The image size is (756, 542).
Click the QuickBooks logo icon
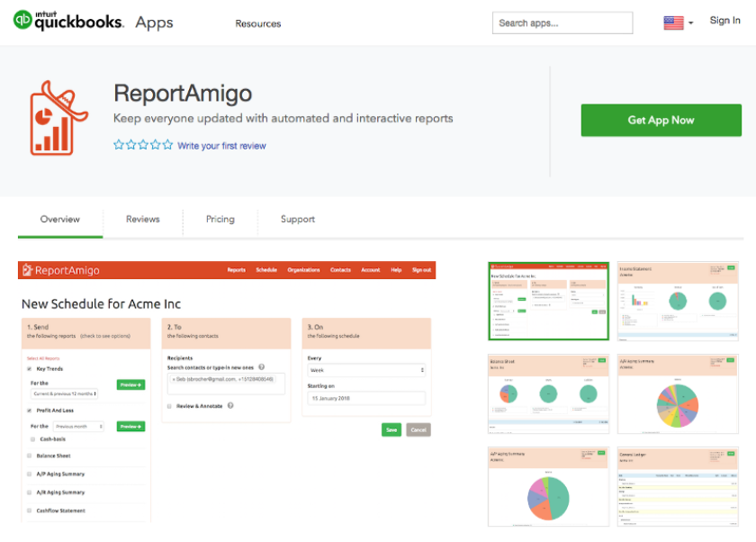22,20
